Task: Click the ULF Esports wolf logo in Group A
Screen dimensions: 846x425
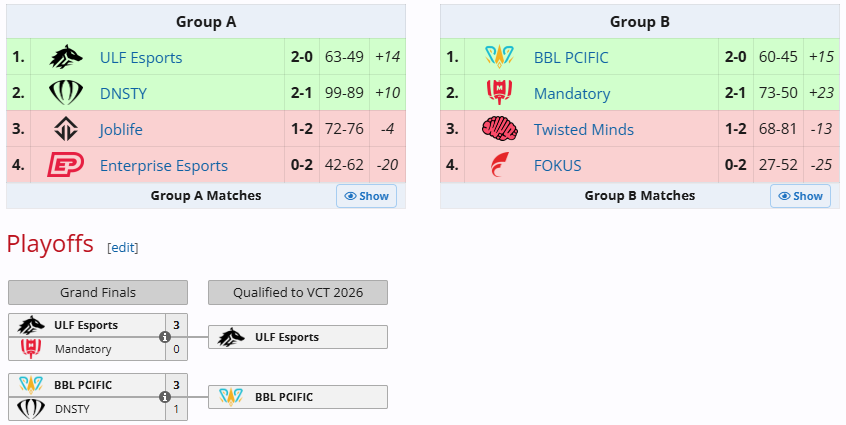Action: tap(65, 57)
